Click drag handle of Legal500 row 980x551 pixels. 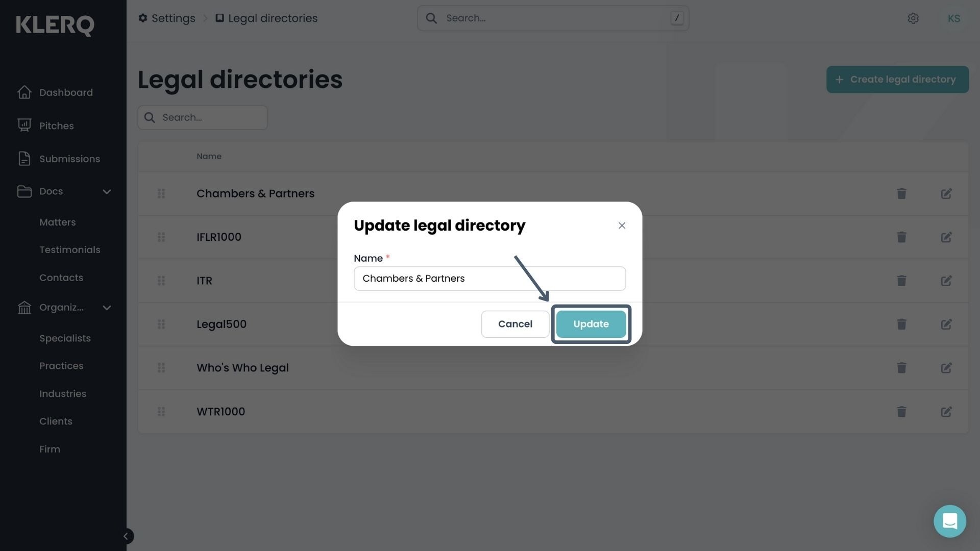pos(161,324)
